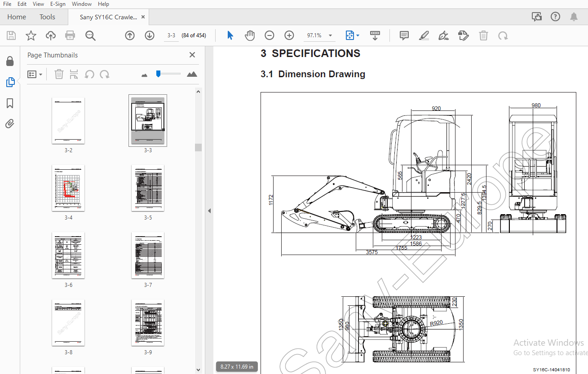
Task: Open the Help menu
Action: [103, 4]
